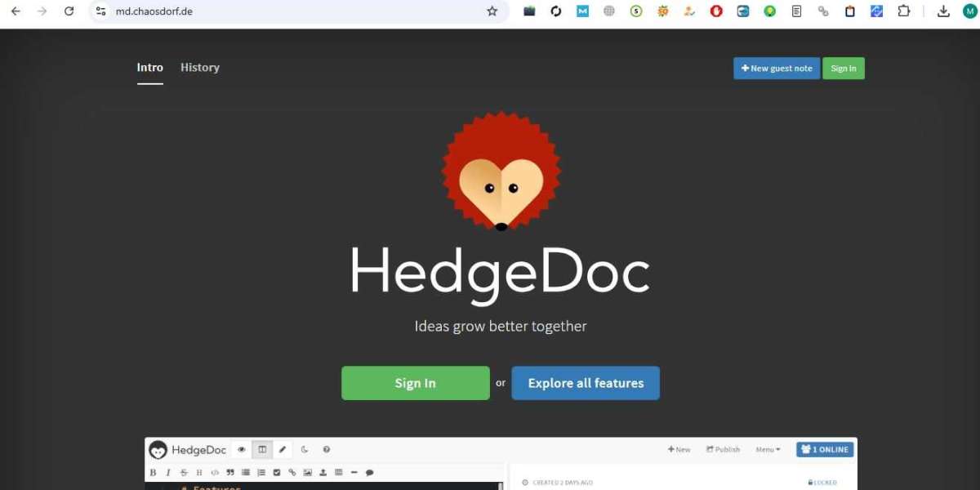Open Explore all features
Image resolution: width=980 pixels, height=490 pixels.
(x=586, y=383)
